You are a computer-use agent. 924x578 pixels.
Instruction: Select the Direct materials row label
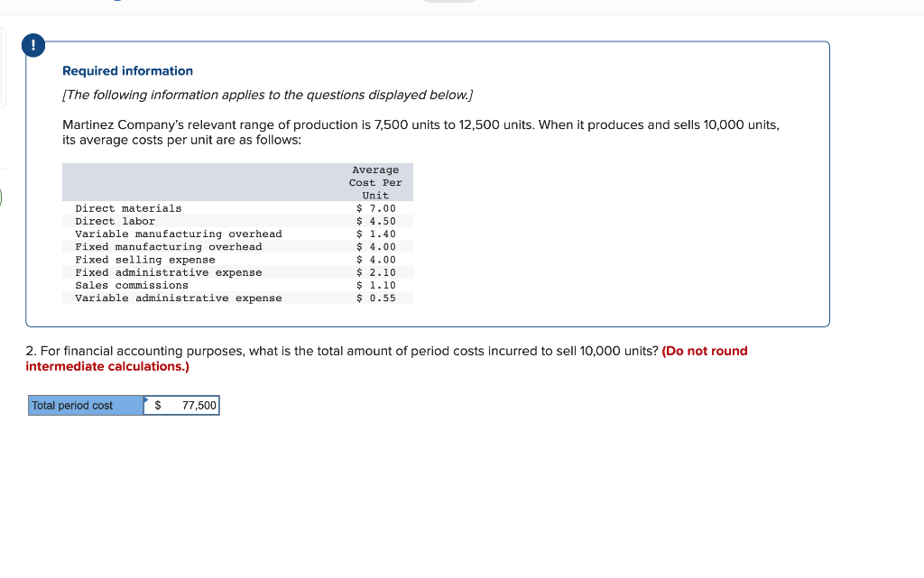(x=128, y=208)
